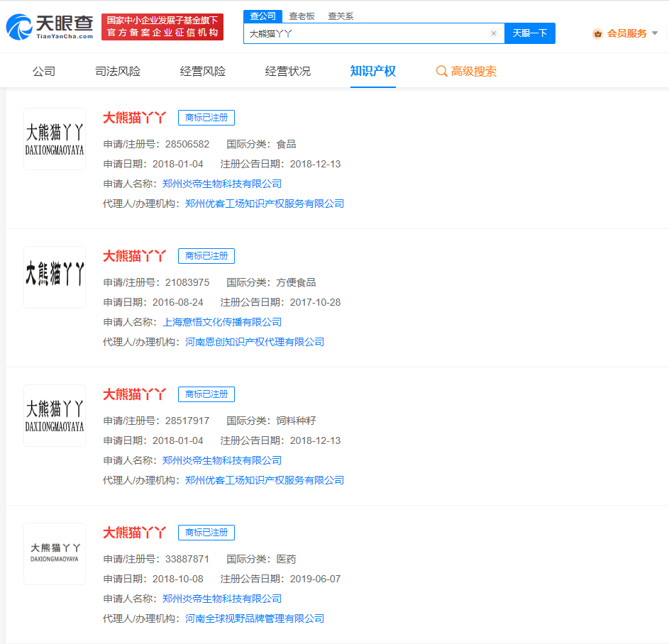Image resolution: width=669 pixels, height=644 pixels.
Task: Open the 河南恩创知识产权代理有限公司 agent link
Action: [x=255, y=342]
